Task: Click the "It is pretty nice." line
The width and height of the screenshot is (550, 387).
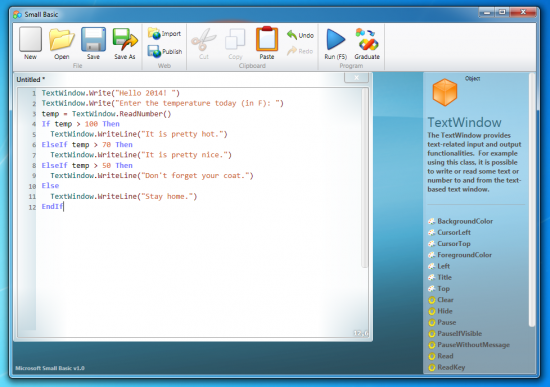Action: (x=141, y=155)
